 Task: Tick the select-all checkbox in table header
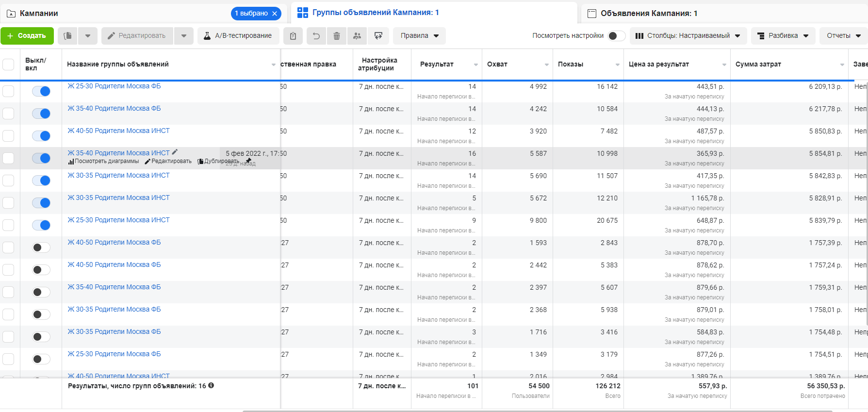coord(8,65)
